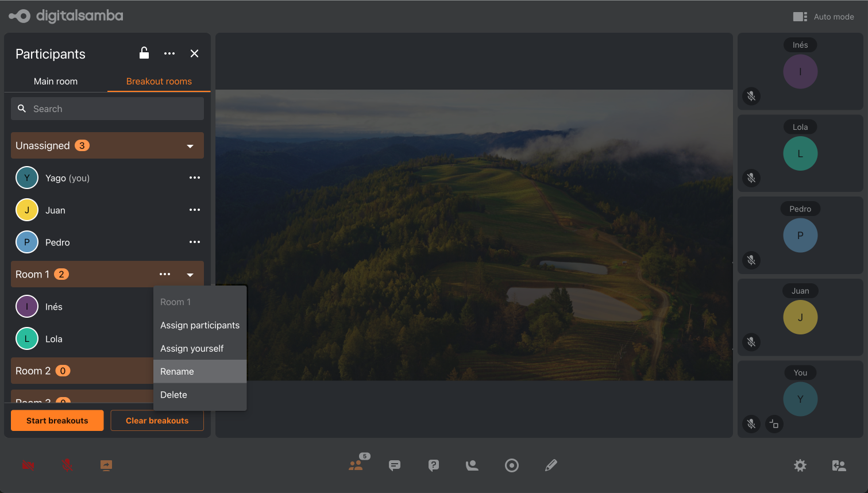
Task: Click the share screen icon
Action: [x=106, y=465]
